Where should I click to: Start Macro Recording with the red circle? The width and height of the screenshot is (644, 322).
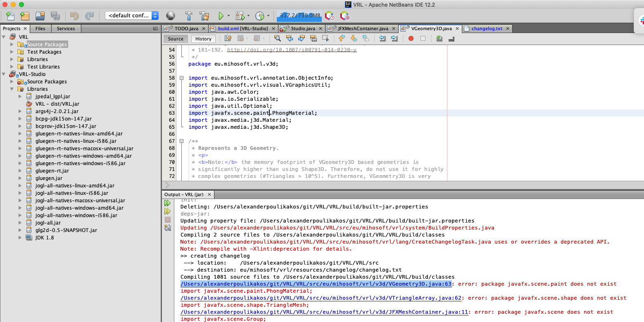tap(411, 38)
